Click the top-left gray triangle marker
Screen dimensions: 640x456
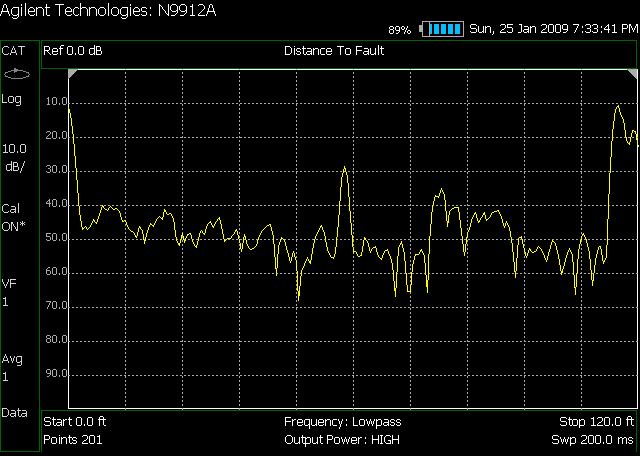(x=72, y=75)
